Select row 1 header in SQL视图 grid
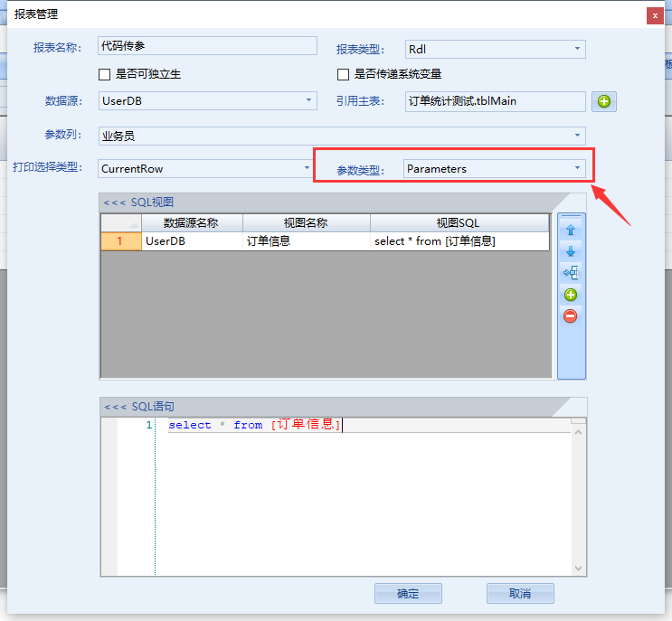This screenshot has width=672, height=621. [120, 241]
